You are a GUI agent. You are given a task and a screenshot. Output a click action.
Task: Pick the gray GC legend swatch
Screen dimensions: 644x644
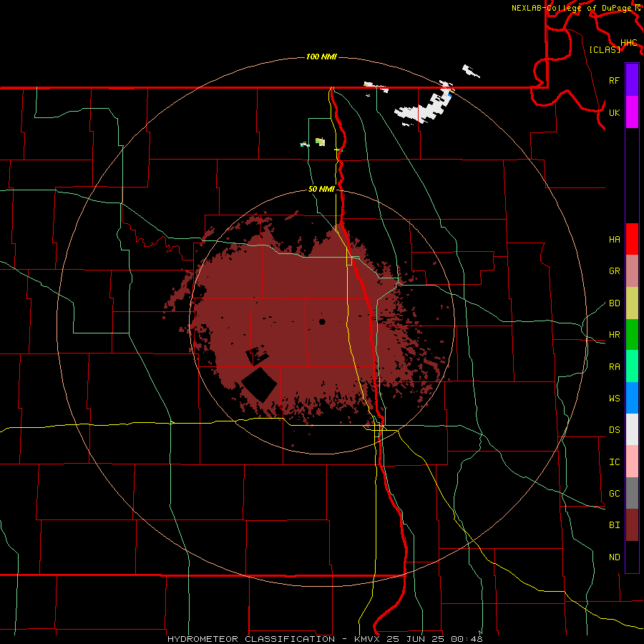pos(632,493)
